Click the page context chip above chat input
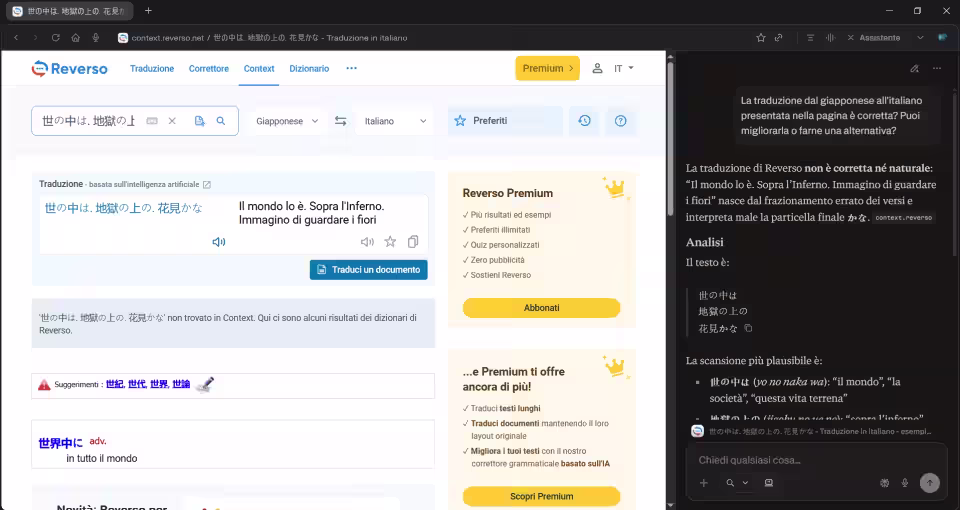The height and width of the screenshot is (510, 960). 812,431
